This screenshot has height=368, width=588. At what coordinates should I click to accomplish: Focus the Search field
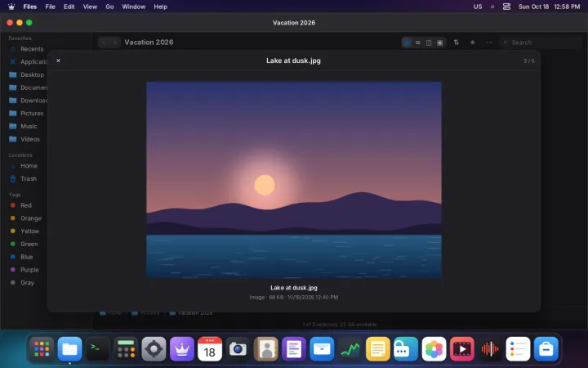click(x=541, y=43)
